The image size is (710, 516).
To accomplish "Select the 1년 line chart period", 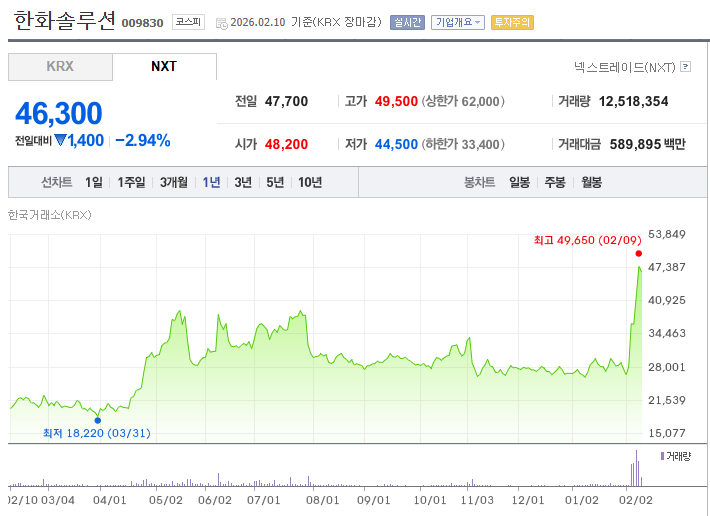I will coord(211,182).
